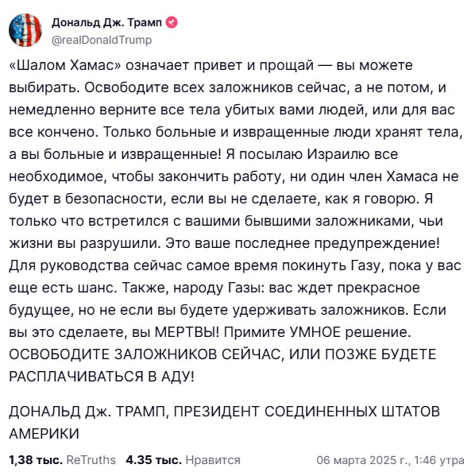Click the word МЕРТВЫ! in the post
475x476 pixels.
click(x=187, y=332)
